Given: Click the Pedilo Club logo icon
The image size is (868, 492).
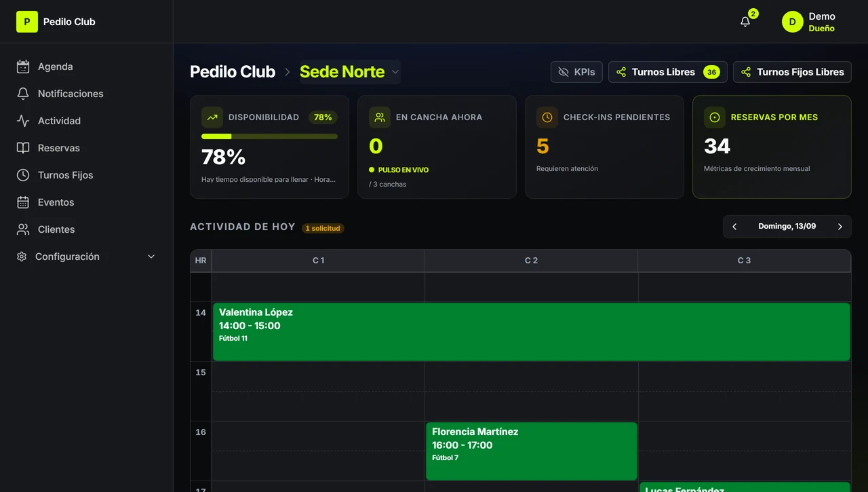Looking at the screenshot, I should click(x=27, y=22).
